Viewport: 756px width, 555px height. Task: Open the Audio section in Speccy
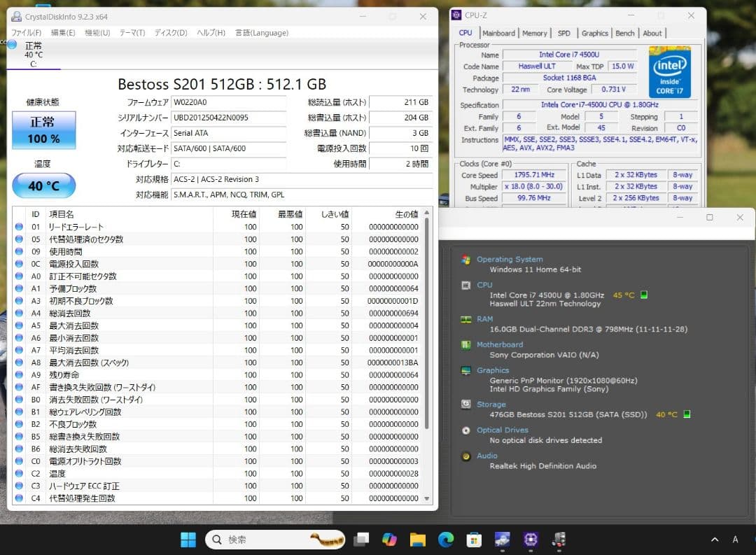click(x=465, y=456)
